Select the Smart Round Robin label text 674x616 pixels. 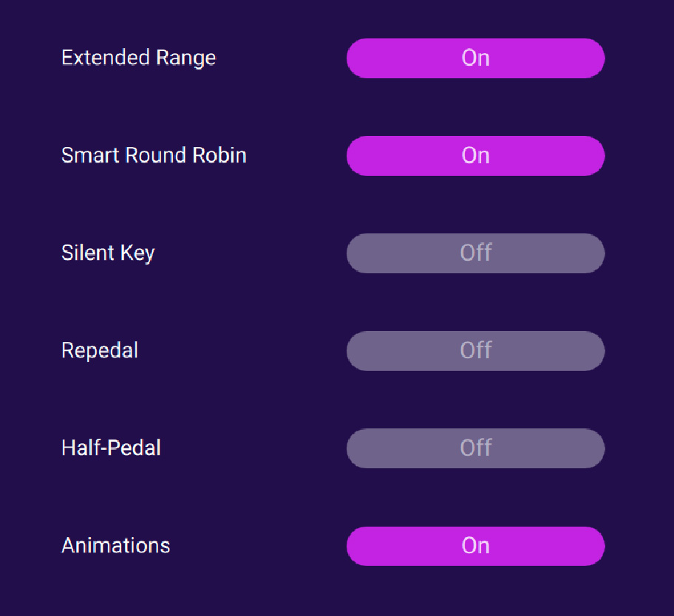[x=154, y=155]
